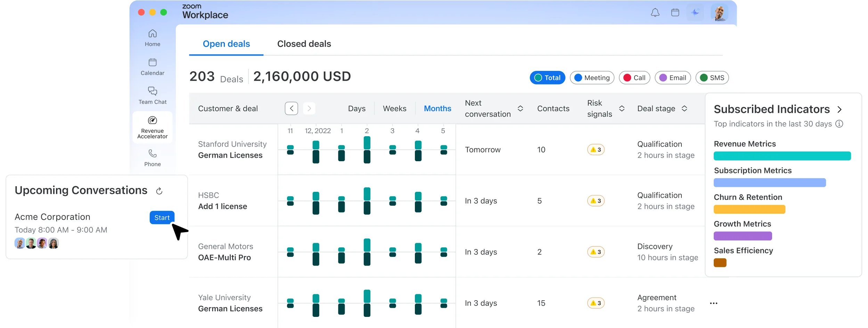Toggle the Call filter chip
The height and width of the screenshot is (328, 868).
pyautogui.click(x=634, y=78)
